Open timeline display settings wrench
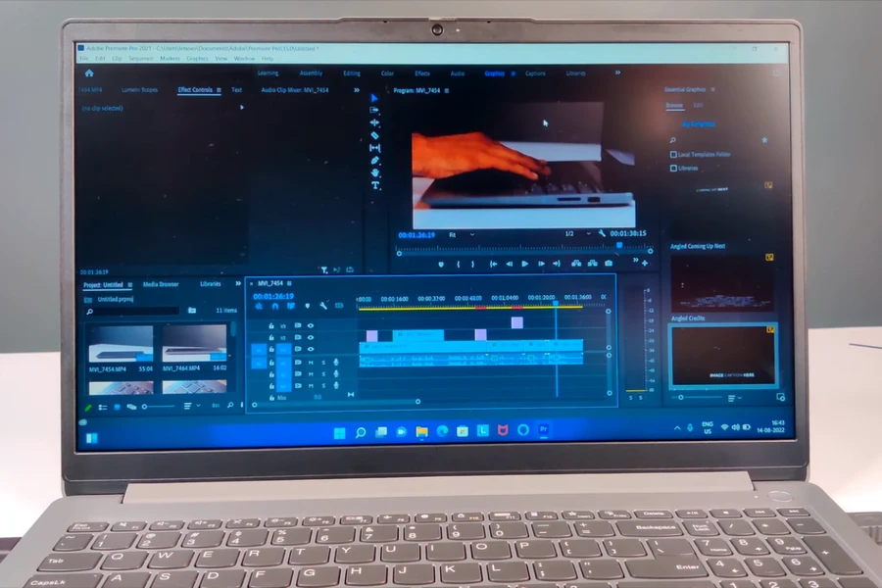The width and height of the screenshot is (882, 588). point(322,306)
